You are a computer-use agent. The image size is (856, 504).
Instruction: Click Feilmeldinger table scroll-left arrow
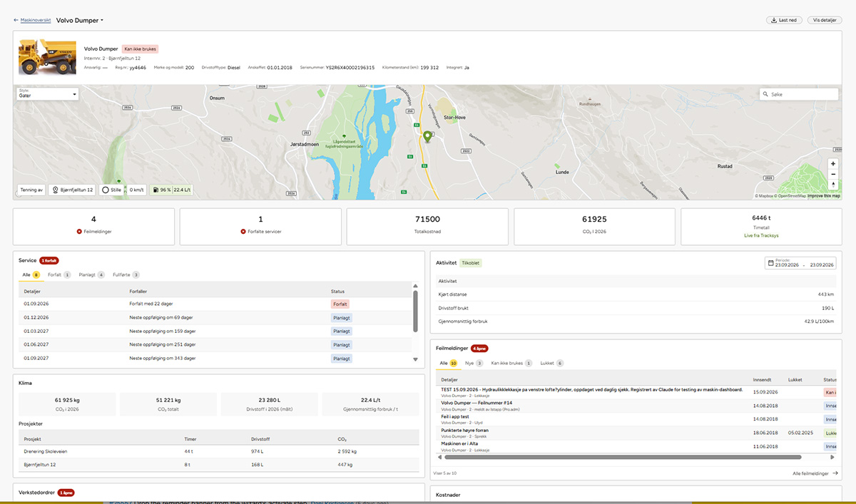(x=439, y=457)
